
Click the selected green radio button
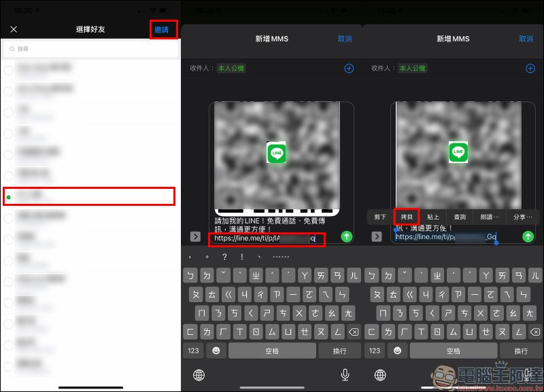pos(9,197)
